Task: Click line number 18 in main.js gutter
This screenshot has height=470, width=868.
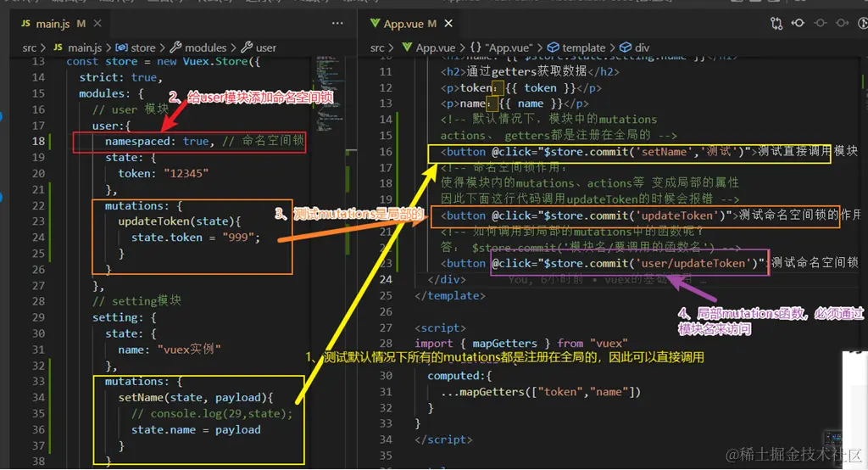Action: point(38,142)
